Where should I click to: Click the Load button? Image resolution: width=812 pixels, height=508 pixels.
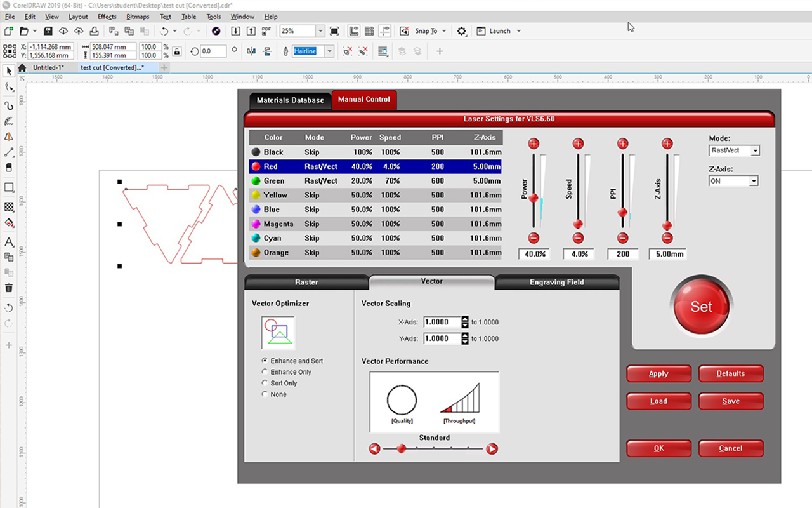[x=658, y=401]
